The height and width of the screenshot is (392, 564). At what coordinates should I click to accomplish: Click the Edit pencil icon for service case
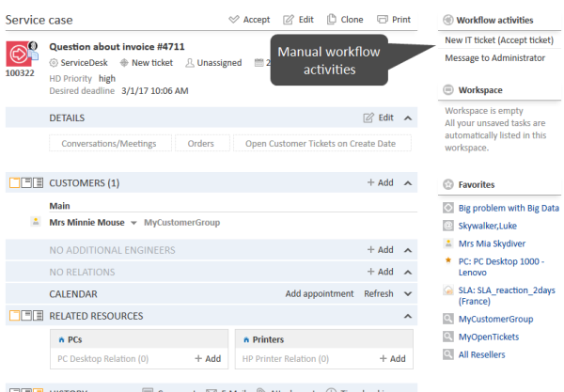click(290, 20)
